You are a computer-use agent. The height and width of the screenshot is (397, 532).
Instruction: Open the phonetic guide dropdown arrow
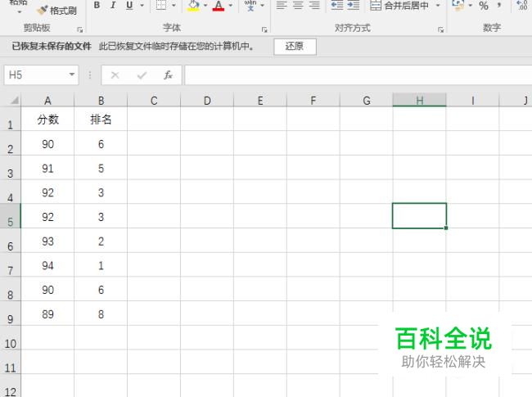point(262,6)
